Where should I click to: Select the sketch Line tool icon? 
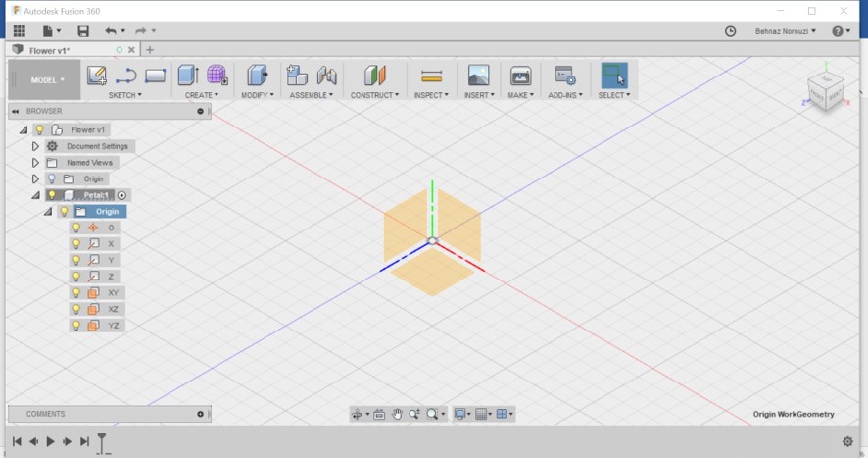pyautogui.click(x=125, y=76)
